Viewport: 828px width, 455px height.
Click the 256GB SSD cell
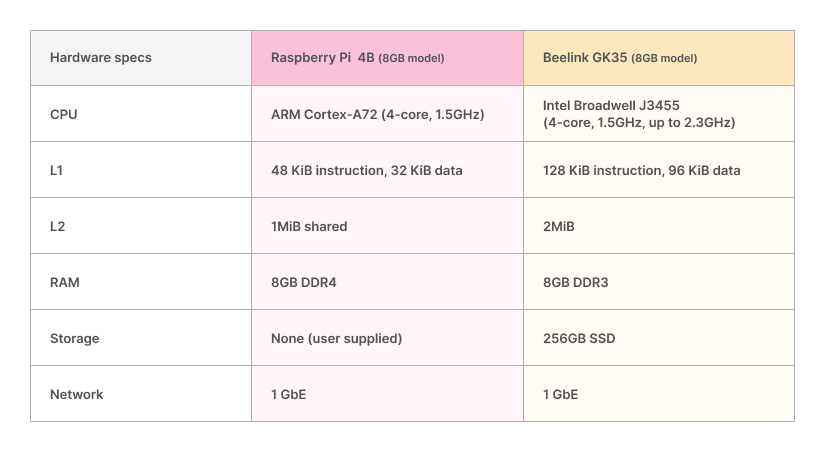click(579, 338)
